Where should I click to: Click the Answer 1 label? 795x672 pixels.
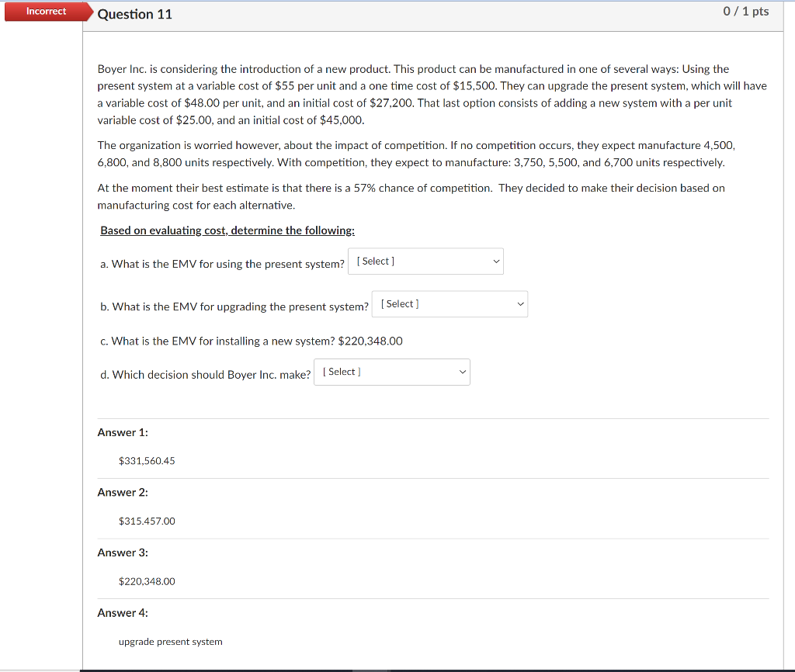tap(123, 432)
